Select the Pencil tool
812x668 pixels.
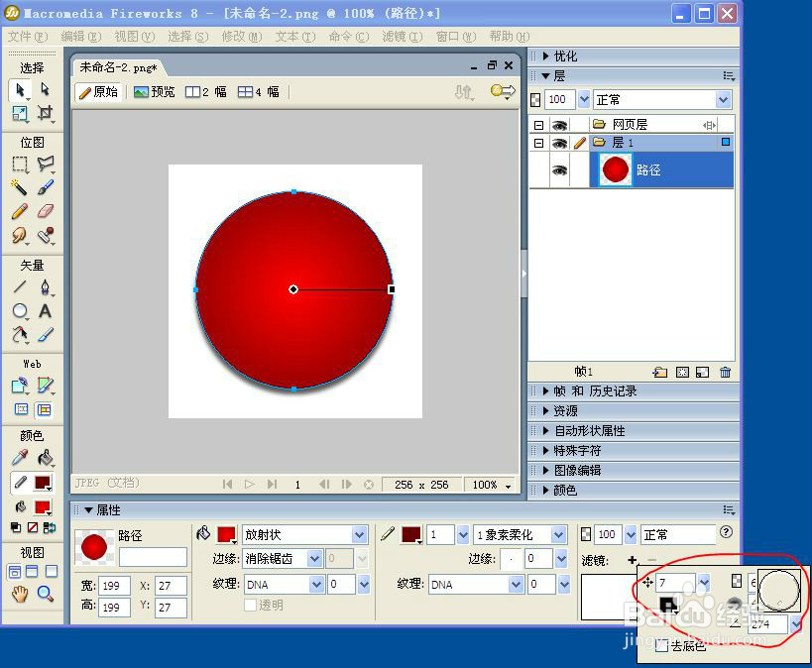[x=20, y=211]
